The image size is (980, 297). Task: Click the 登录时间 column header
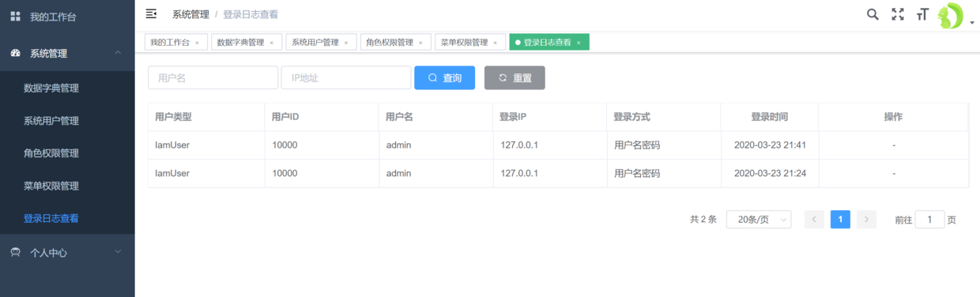(x=770, y=117)
